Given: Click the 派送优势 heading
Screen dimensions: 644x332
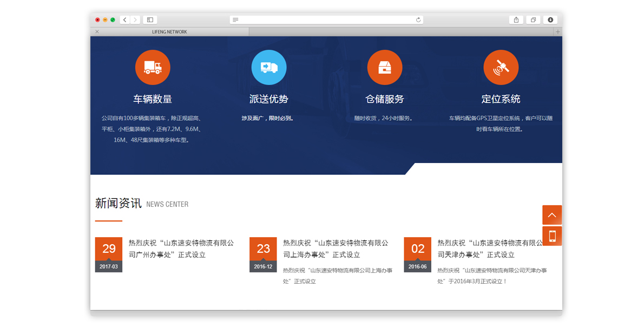Looking at the screenshot, I should click(269, 99).
